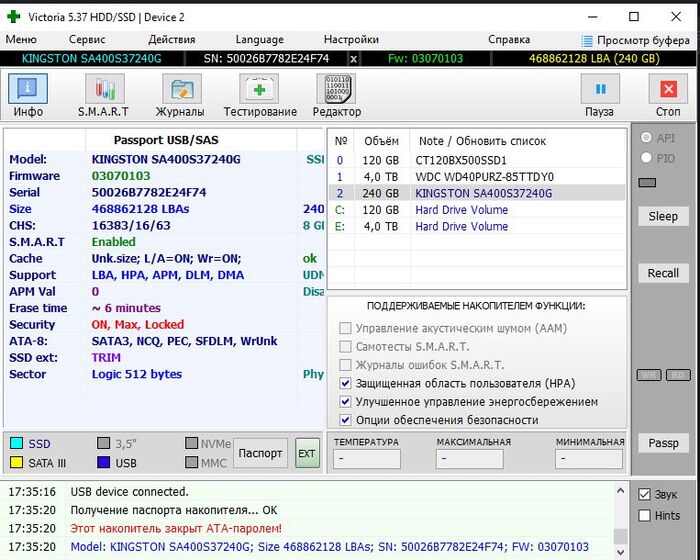Toggle Улучшенное управление энергосбережением checkbox
Viewport: 700px width, 560px height.
(345, 401)
